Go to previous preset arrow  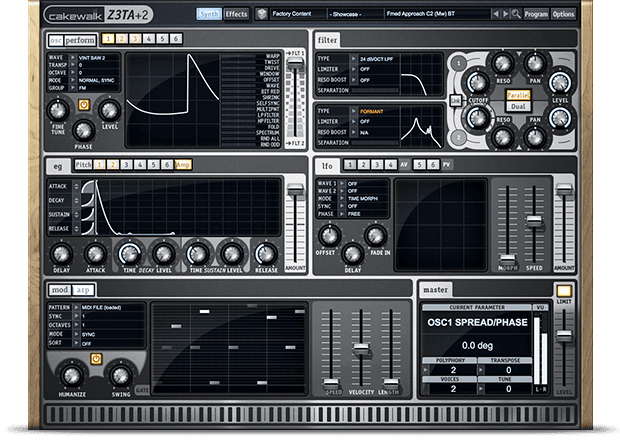point(495,14)
